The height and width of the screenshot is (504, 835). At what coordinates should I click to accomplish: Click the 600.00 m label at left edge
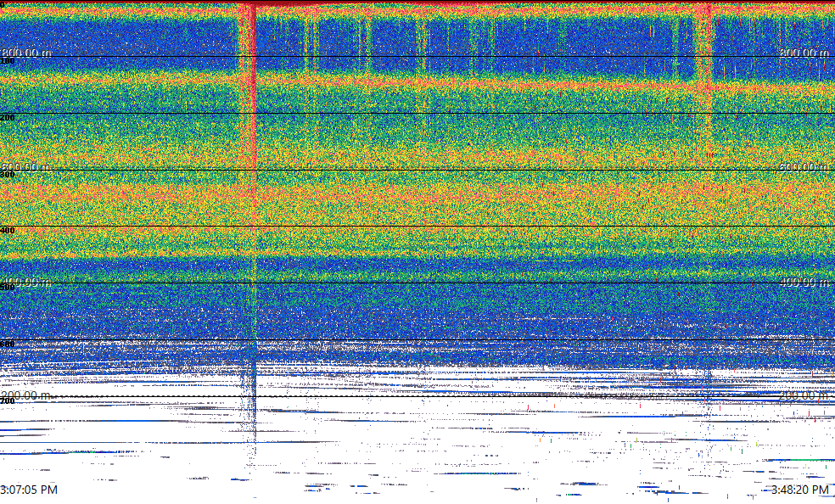click(26, 167)
